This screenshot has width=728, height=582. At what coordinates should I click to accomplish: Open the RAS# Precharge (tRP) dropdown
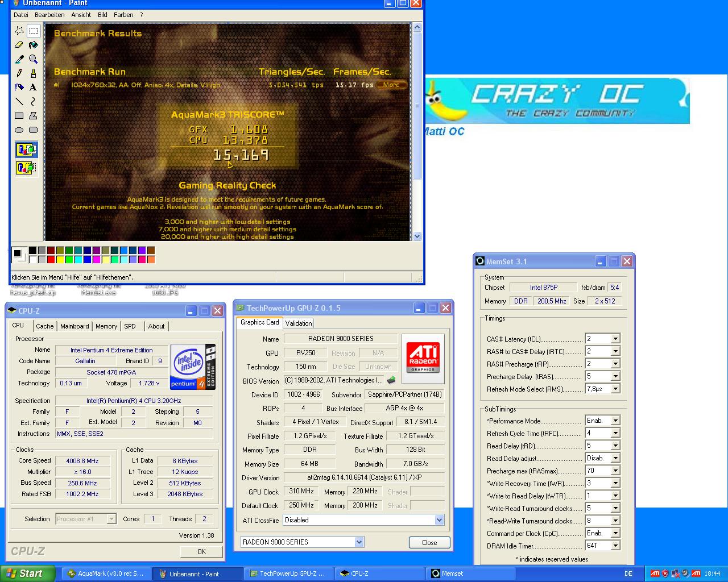[615, 364]
